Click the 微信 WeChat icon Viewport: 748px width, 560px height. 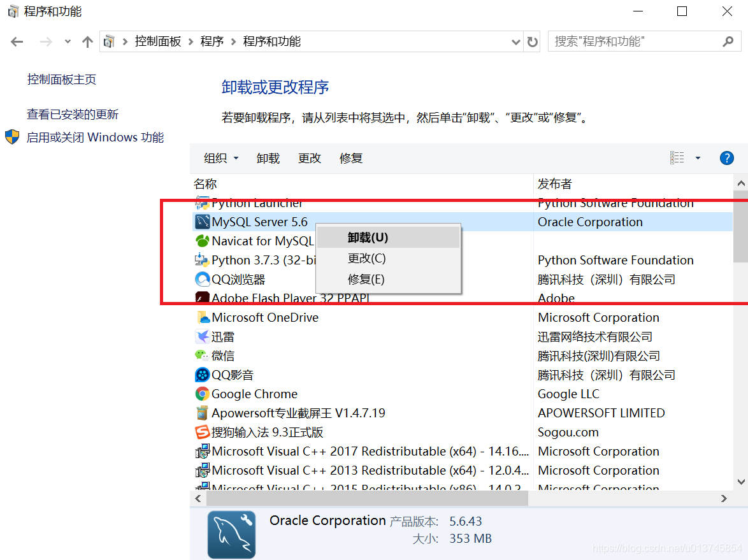tap(202, 355)
